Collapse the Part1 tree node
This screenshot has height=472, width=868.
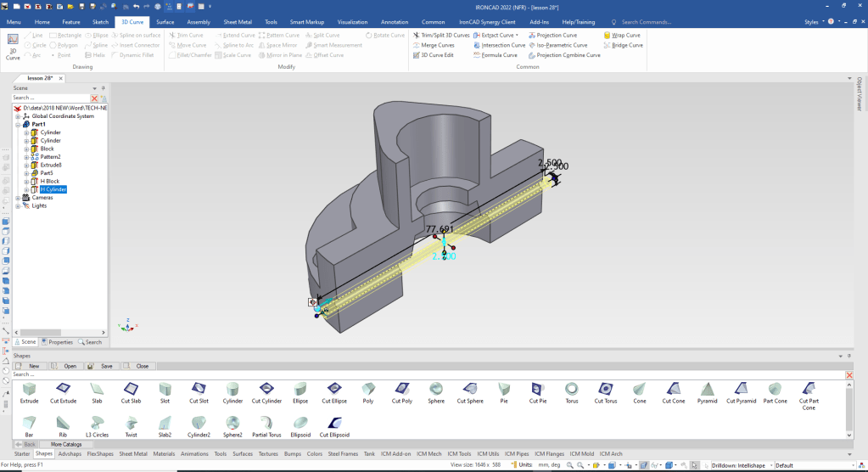(18, 124)
